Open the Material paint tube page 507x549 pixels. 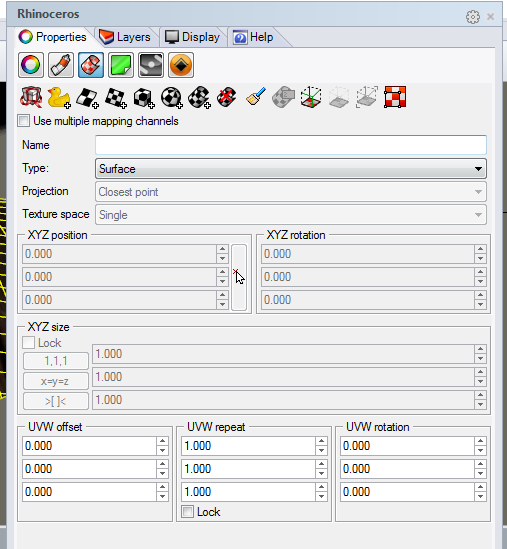pyautogui.click(x=61, y=65)
